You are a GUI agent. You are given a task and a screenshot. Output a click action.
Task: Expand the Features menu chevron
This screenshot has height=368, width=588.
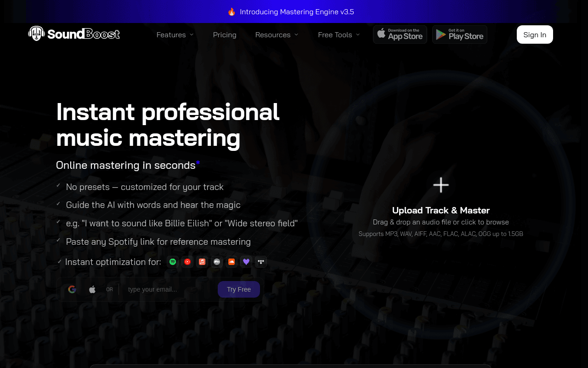(x=192, y=35)
